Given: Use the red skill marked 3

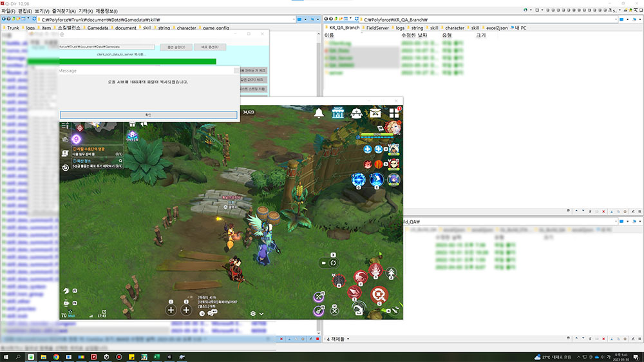Looking at the screenshot, I should 375,271.
